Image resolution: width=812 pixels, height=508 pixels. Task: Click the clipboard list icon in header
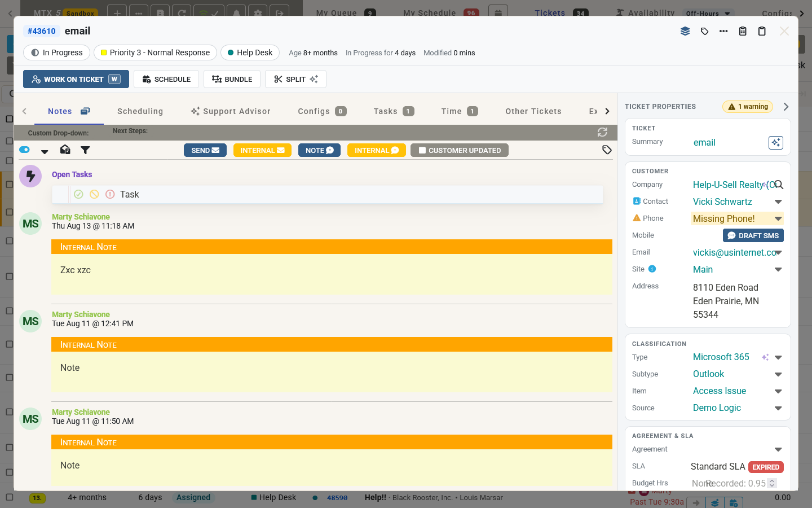(x=743, y=31)
